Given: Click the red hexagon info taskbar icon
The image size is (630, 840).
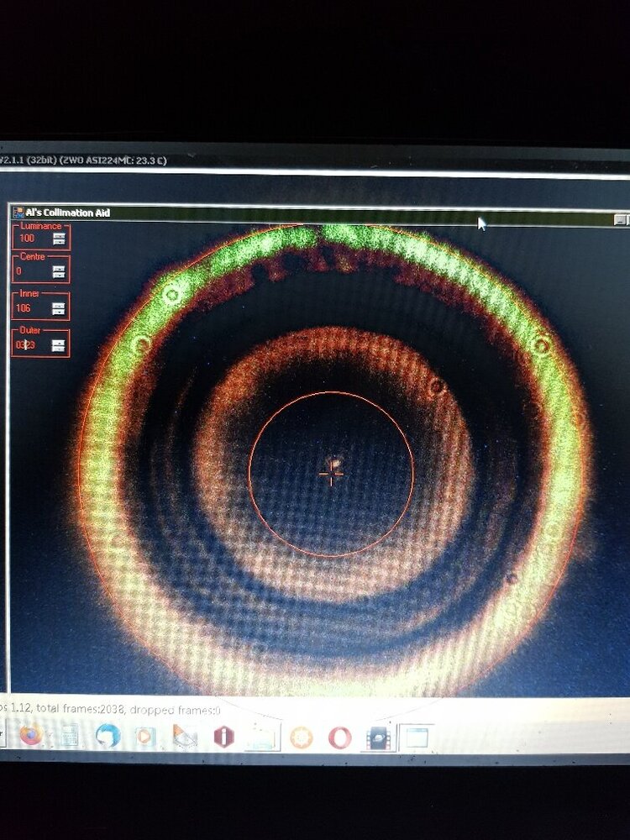Looking at the screenshot, I should pos(223,737).
